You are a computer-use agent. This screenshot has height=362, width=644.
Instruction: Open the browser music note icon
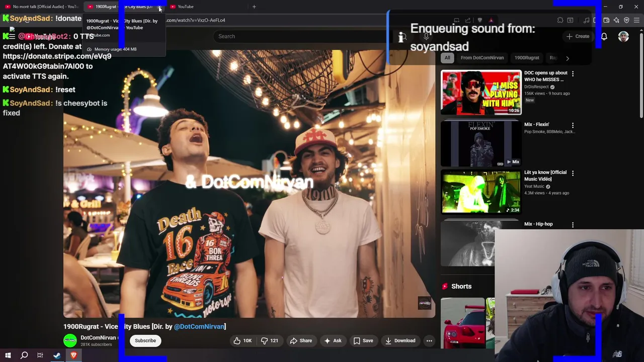point(586,20)
